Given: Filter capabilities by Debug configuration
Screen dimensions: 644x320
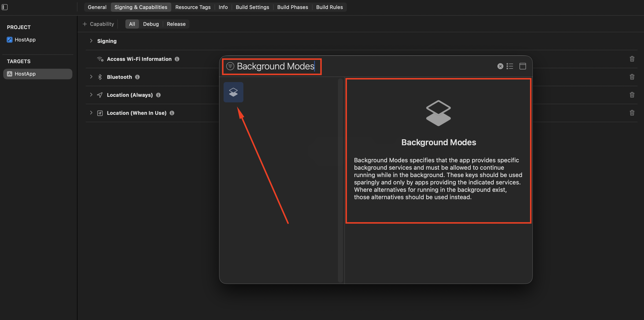Looking at the screenshot, I should tap(151, 24).
